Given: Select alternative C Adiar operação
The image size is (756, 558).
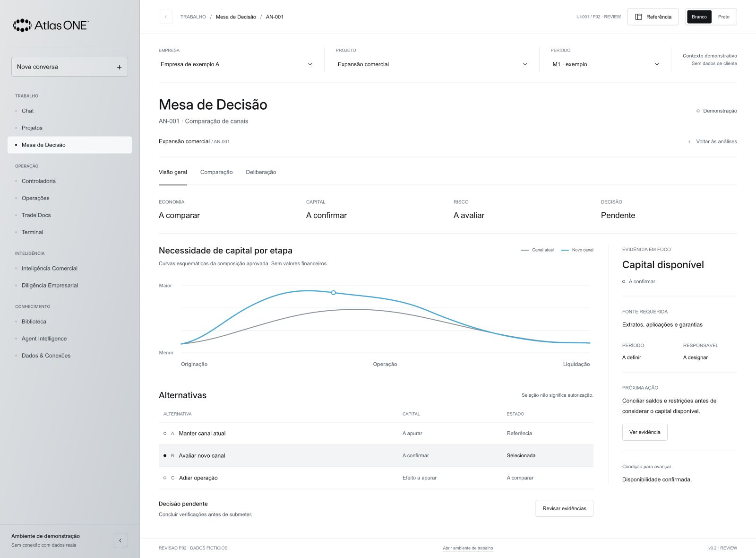Looking at the screenshot, I should 376,478.
